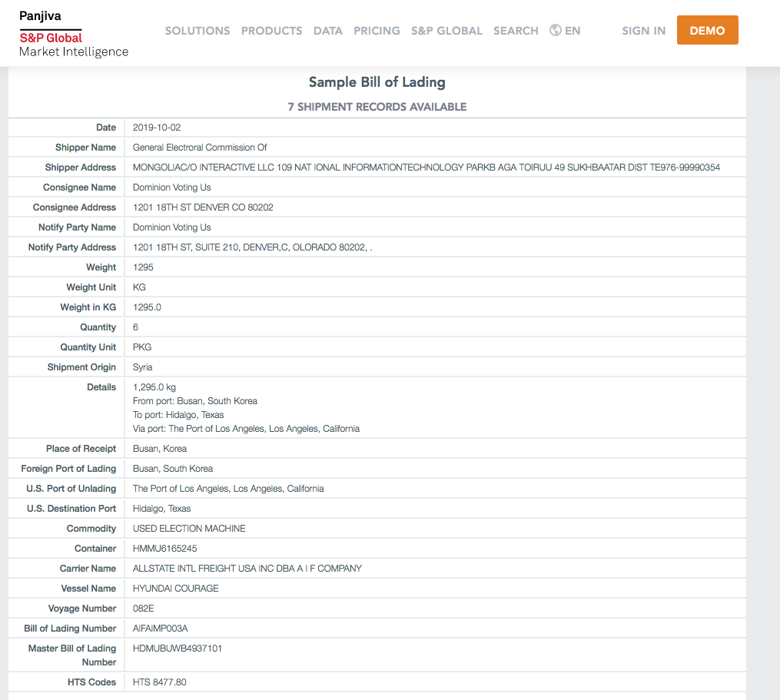Click master bill number HDMUBUWB4937101
This screenshot has height=700, width=780.
[177, 649]
